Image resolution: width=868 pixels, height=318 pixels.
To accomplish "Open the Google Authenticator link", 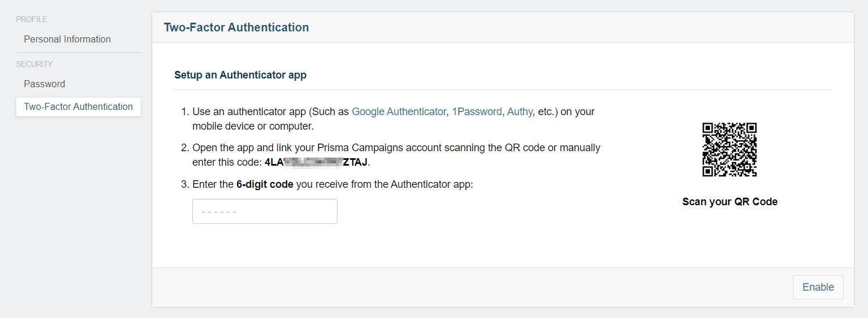I will coord(399,112).
